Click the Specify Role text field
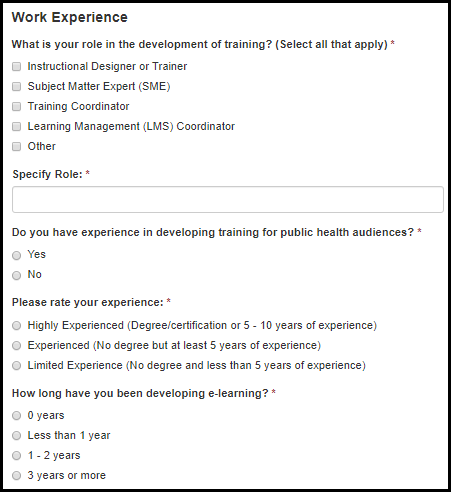This screenshot has height=492, width=451. [x=228, y=199]
